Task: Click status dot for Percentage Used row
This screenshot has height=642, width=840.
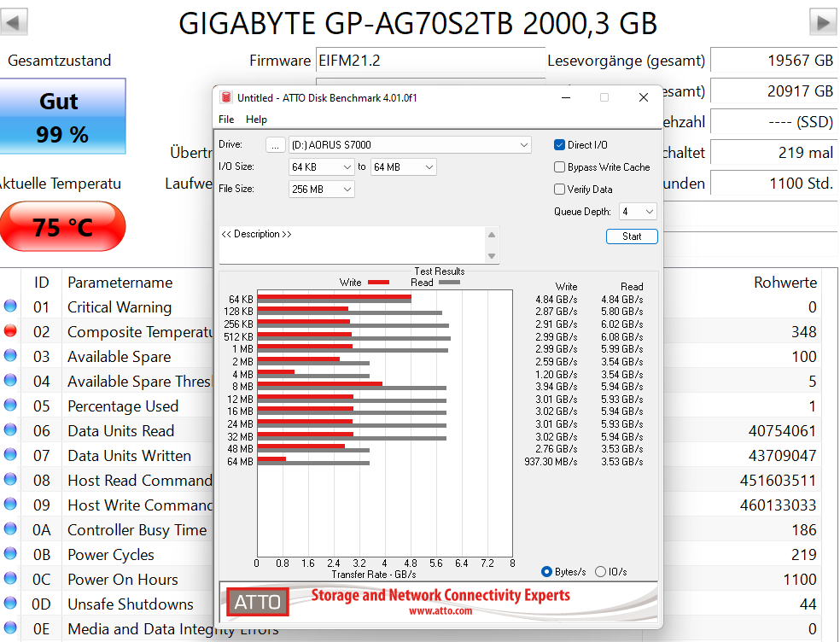Action: (10, 406)
